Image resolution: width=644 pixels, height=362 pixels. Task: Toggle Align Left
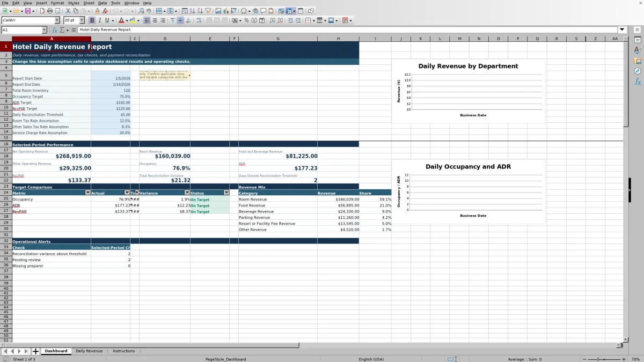point(147,20)
